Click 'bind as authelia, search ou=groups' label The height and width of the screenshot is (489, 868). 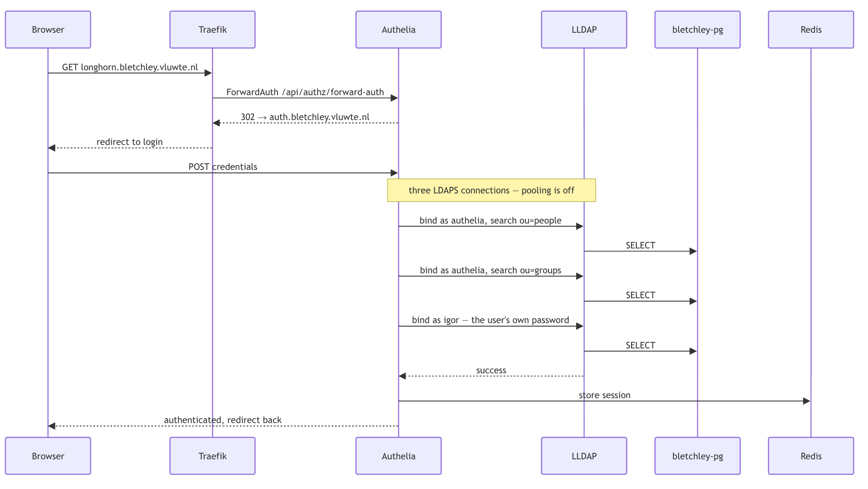(x=491, y=270)
